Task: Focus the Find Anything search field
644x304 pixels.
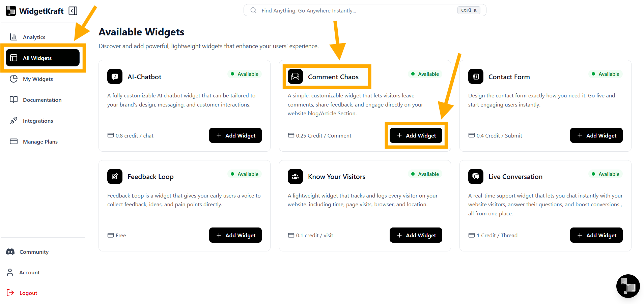Action: coord(358,10)
